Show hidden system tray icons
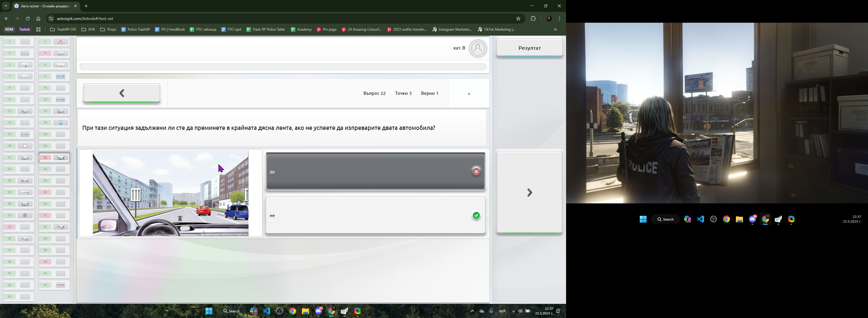This screenshot has height=318, width=868. coord(472,311)
